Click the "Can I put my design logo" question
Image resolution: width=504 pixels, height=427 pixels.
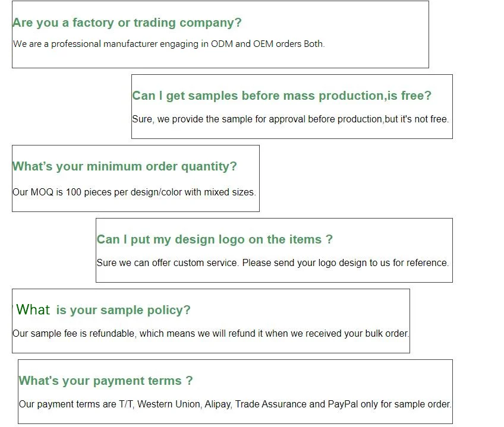(215, 239)
